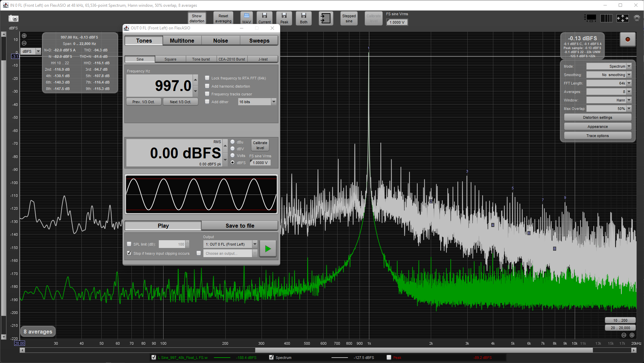Open Smoothing dropdown
644x363 pixels.
click(629, 75)
